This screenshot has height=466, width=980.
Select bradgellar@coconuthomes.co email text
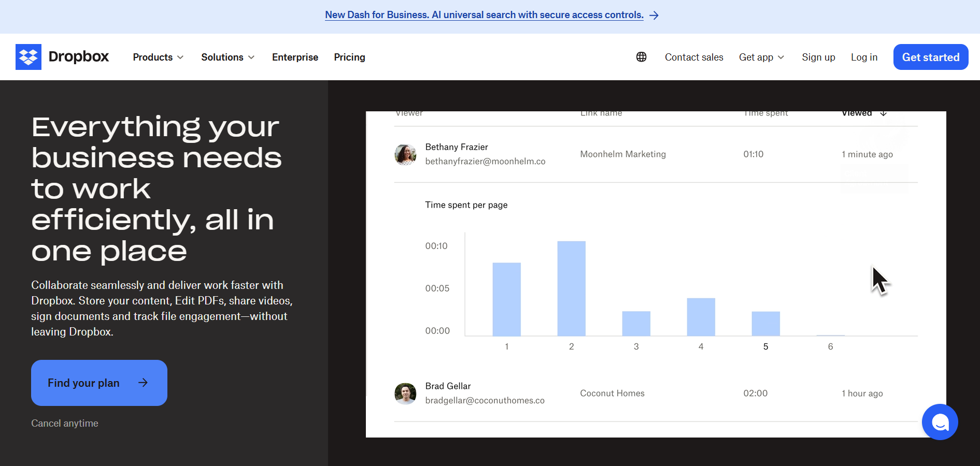(x=485, y=401)
